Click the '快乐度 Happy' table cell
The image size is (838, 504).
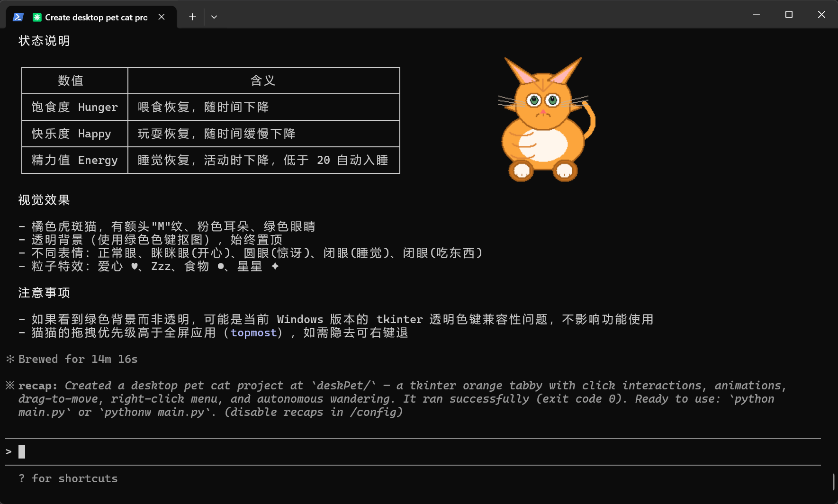[75, 134]
